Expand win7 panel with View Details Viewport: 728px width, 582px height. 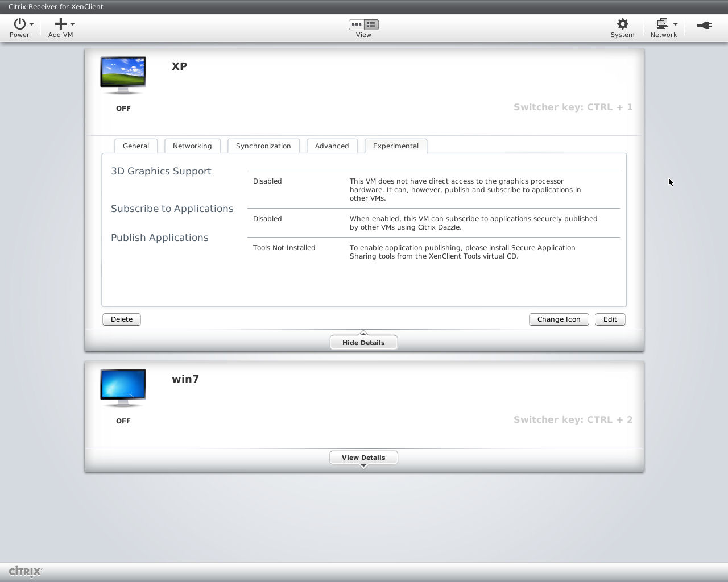point(363,458)
